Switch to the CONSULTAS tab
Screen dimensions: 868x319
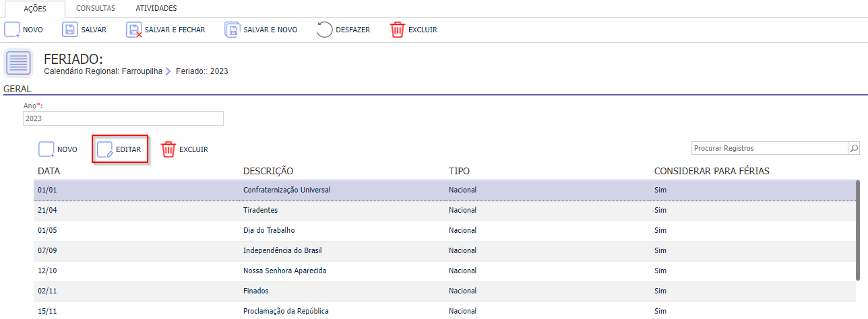pyautogui.click(x=96, y=8)
